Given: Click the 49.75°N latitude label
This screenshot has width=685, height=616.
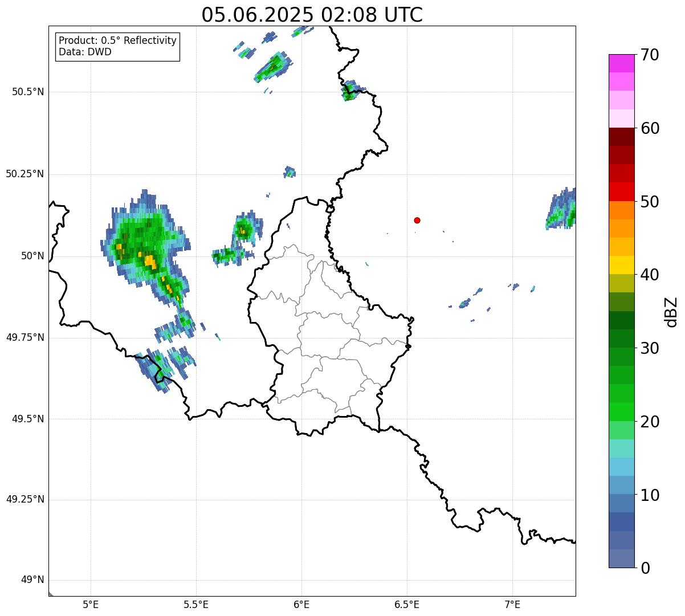Looking at the screenshot, I should coord(25,338).
